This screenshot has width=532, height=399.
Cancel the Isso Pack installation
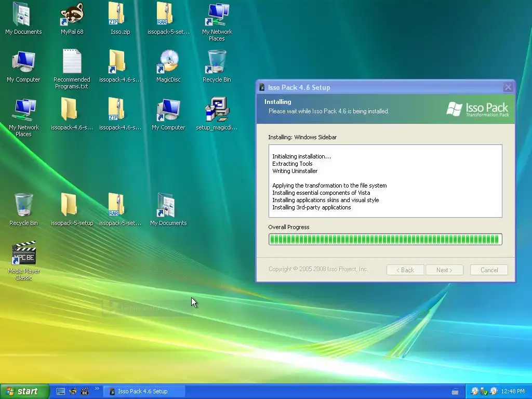tap(489, 270)
